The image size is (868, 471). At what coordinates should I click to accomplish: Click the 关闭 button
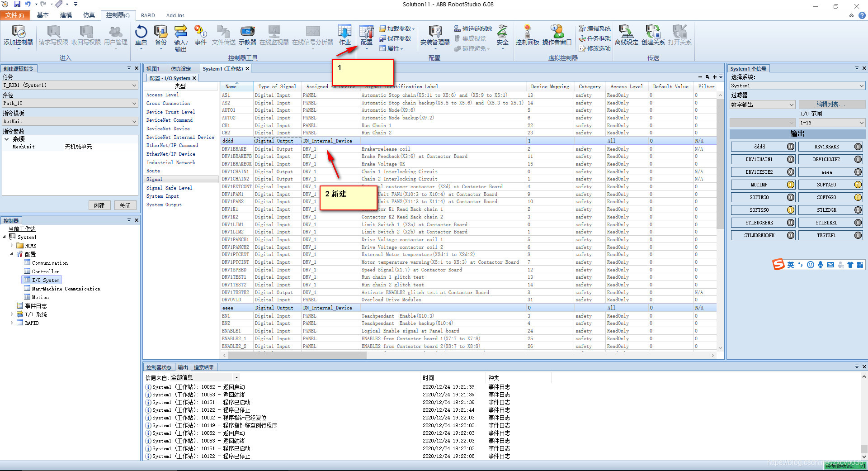[125, 205]
